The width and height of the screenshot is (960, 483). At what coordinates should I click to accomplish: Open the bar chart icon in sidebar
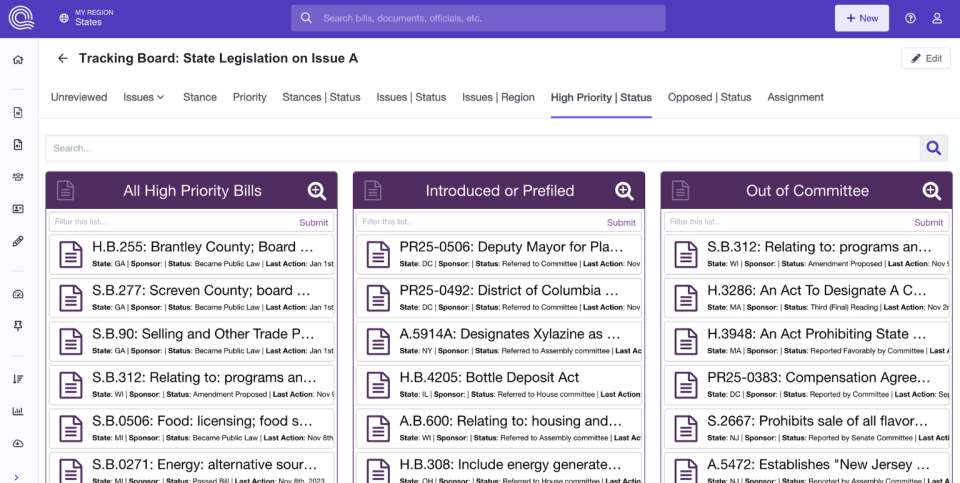[18, 411]
